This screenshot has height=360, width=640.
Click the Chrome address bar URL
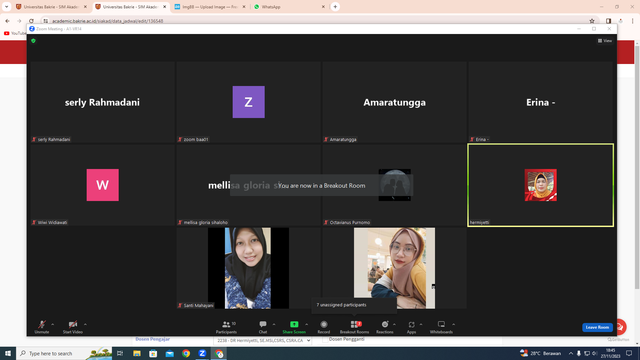pos(108,21)
